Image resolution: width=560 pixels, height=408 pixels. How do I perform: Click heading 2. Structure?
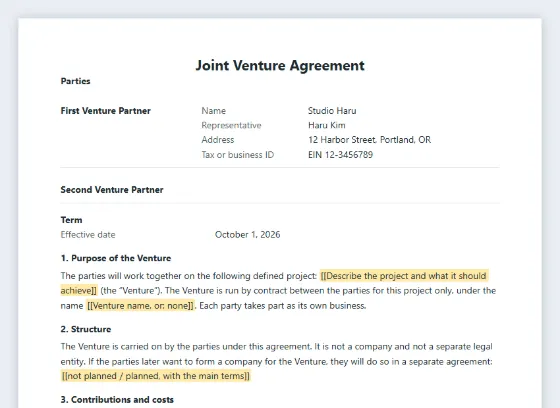point(86,329)
